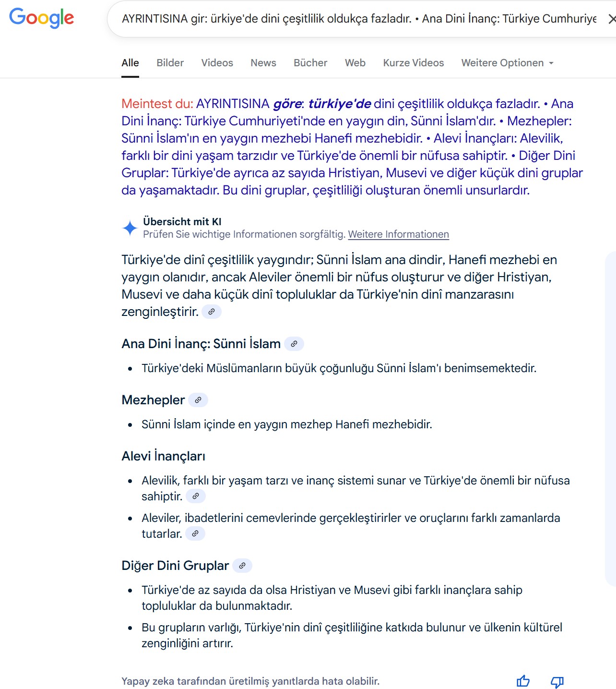Expand the Weitere Optionen dropdown
This screenshot has width=616, height=689.
tap(507, 63)
